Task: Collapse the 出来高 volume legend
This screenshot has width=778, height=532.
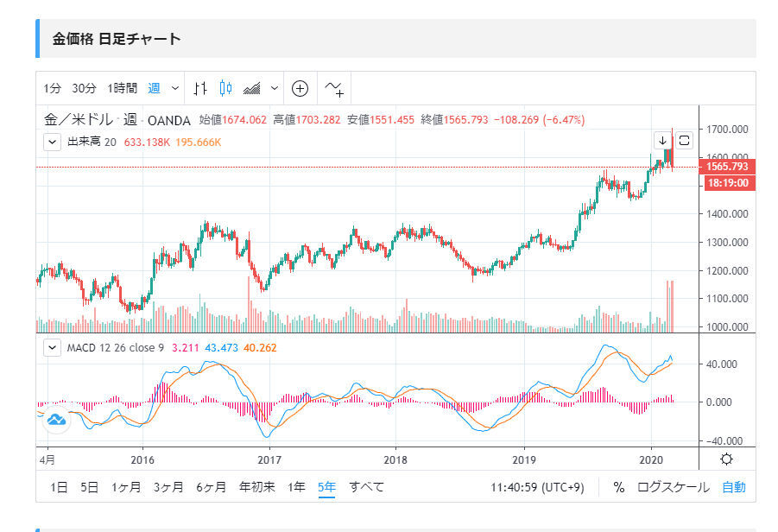Action: coord(52,142)
